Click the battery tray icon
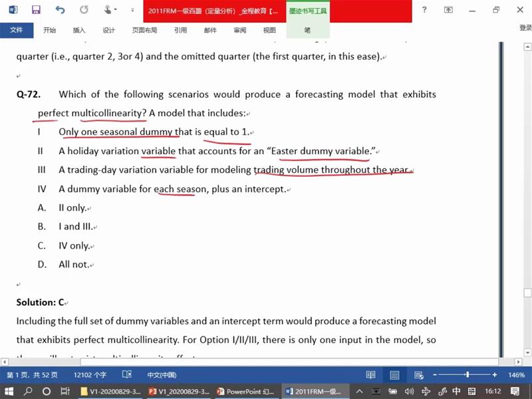The width and height of the screenshot is (532, 399). [x=393, y=392]
